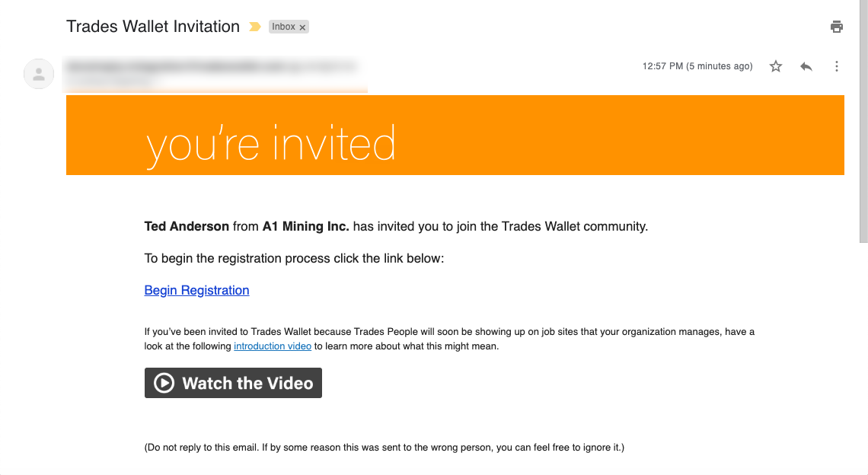Click the vertical scrollbar on the right edge
Image resolution: width=868 pixels, height=475 pixels.
863,122
